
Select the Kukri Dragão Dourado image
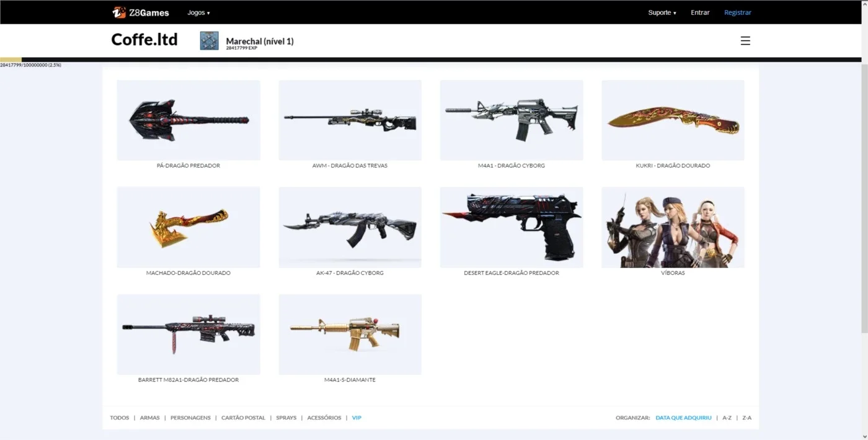pyautogui.click(x=673, y=120)
